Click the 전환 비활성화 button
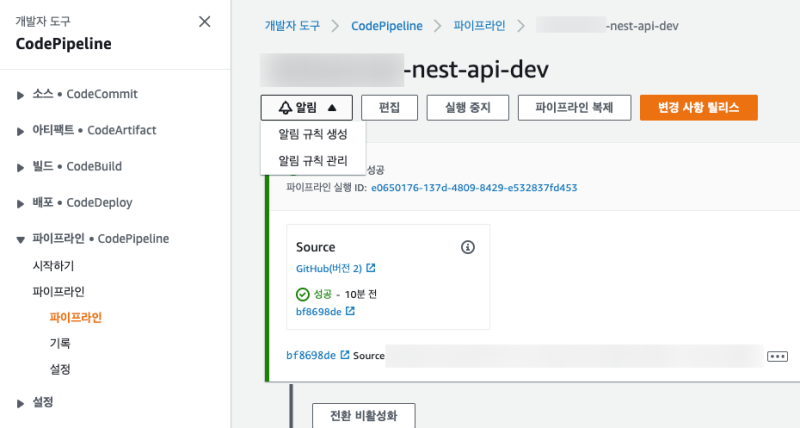800x428 pixels. pos(360,416)
